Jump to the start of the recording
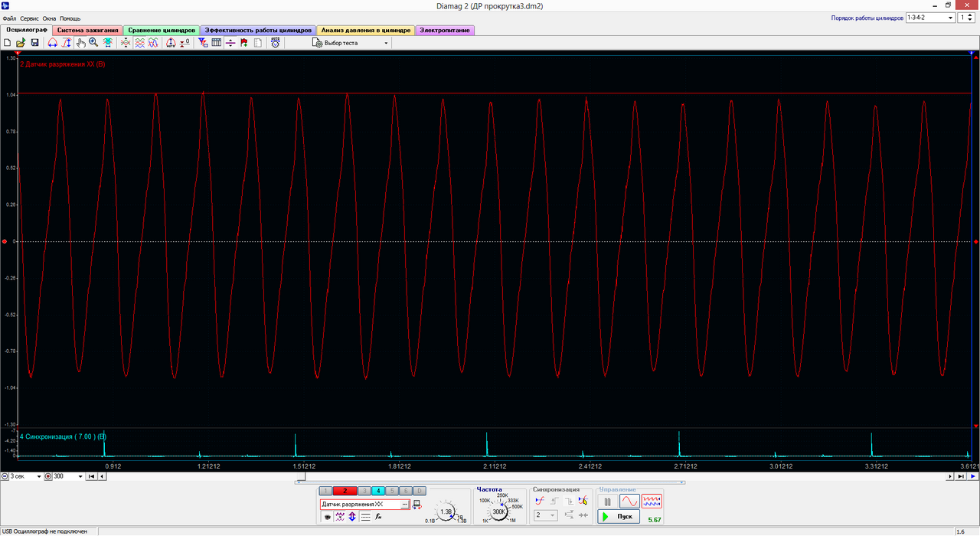The image size is (980, 536). tap(91, 476)
